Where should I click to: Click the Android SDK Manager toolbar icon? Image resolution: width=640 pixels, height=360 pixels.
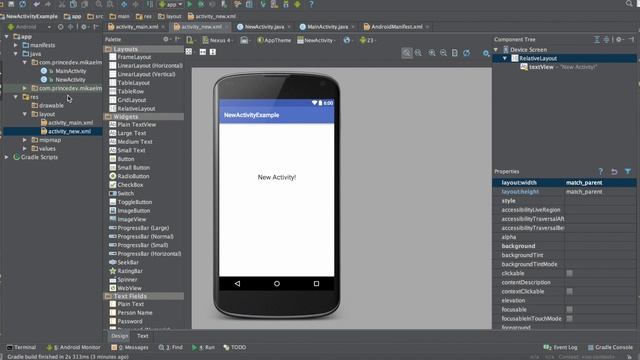[x=286, y=4]
